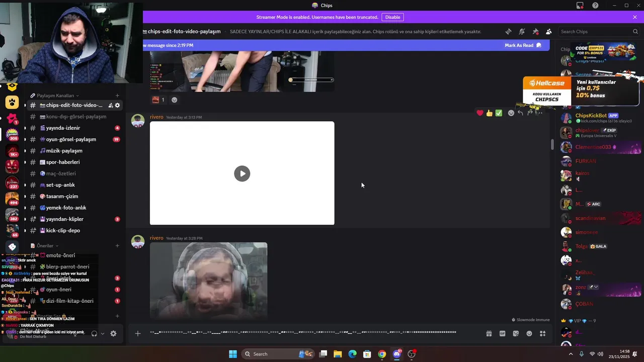
Task: Open tasarım-çizim channel
Action: coord(74,196)
